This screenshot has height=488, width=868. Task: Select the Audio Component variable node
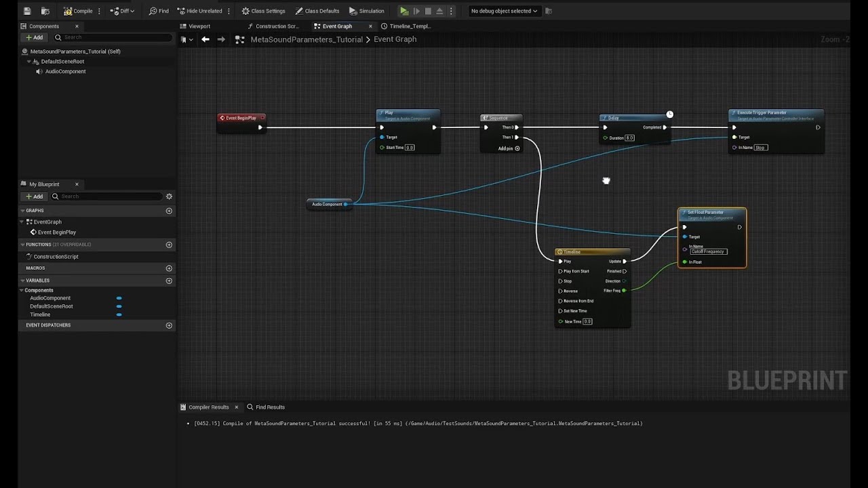(330, 204)
